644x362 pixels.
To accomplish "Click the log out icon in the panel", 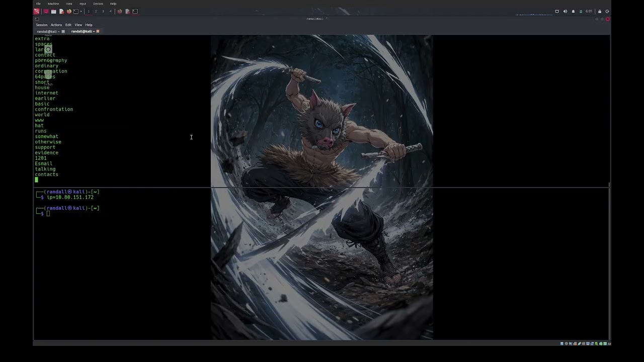I will (607, 11).
